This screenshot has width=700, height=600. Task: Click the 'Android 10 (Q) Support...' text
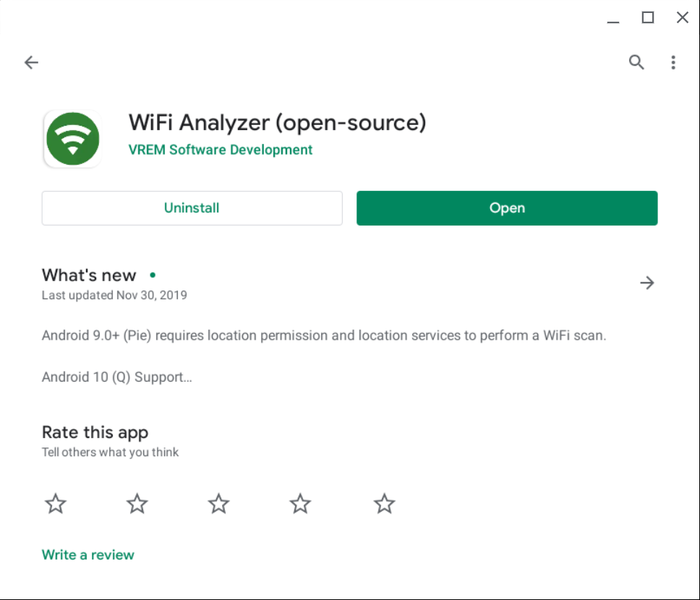coord(117,377)
